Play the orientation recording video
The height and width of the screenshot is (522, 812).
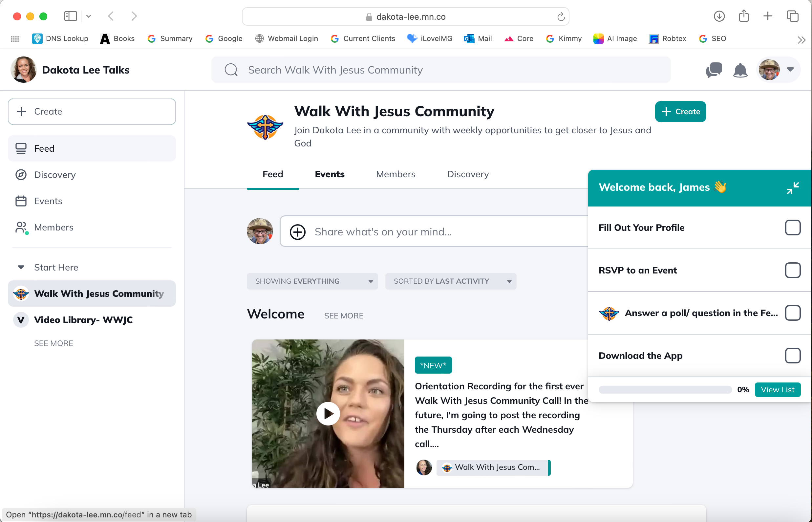(328, 414)
